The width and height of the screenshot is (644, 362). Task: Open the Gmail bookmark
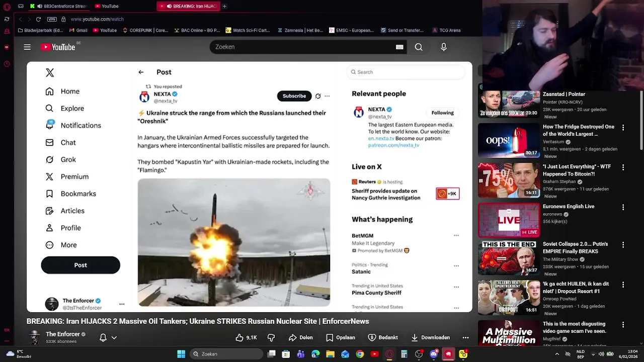(x=78, y=30)
